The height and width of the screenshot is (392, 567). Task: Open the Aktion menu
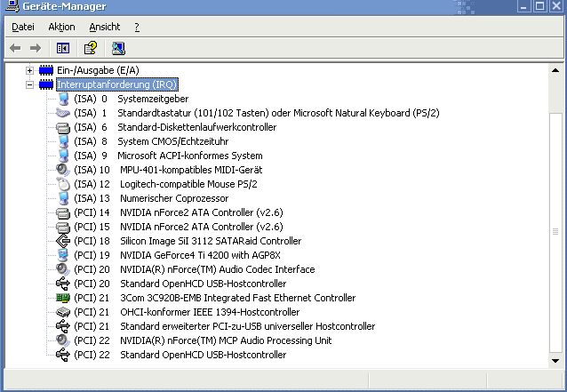pos(61,27)
